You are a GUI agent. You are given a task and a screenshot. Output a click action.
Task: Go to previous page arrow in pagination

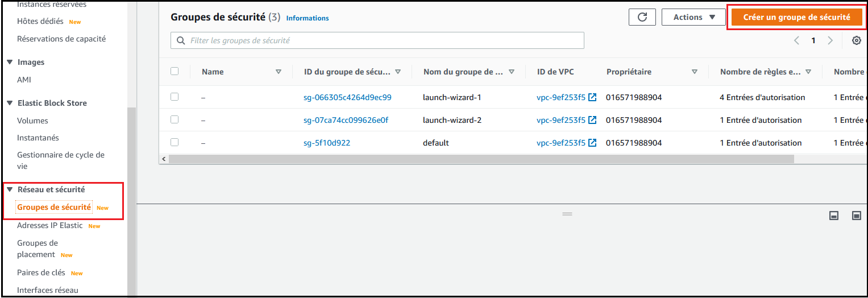796,40
